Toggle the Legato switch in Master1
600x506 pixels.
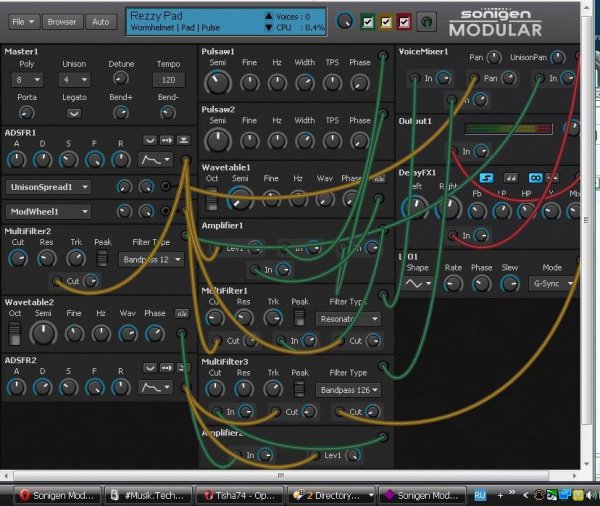point(74,113)
